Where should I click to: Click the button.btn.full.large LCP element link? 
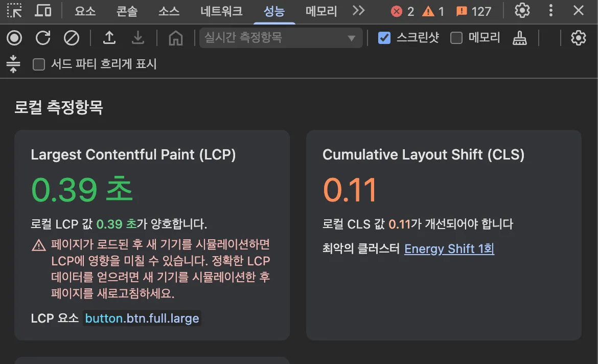click(142, 318)
